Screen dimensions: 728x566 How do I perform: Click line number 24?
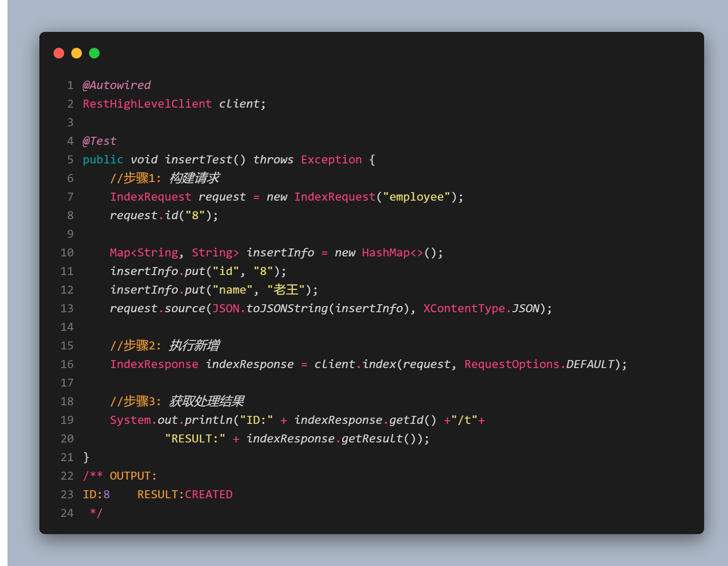(x=67, y=513)
